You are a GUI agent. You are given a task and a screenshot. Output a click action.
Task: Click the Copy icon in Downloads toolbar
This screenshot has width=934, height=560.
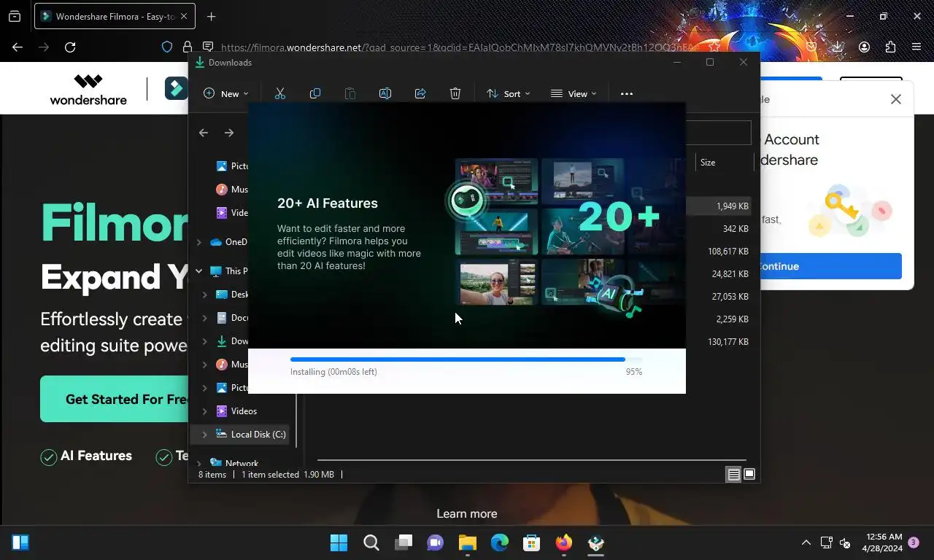click(x=315, y=93)
